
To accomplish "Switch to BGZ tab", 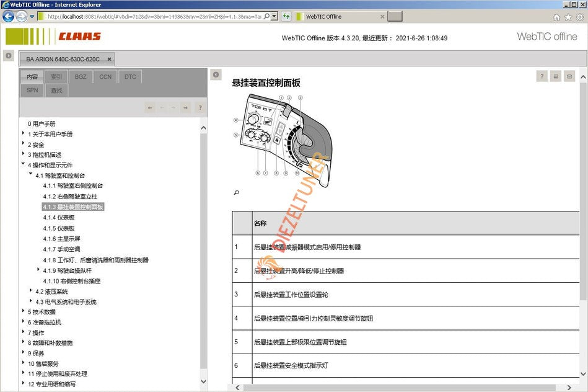I will pyautogui.click(x=81, y=76).
